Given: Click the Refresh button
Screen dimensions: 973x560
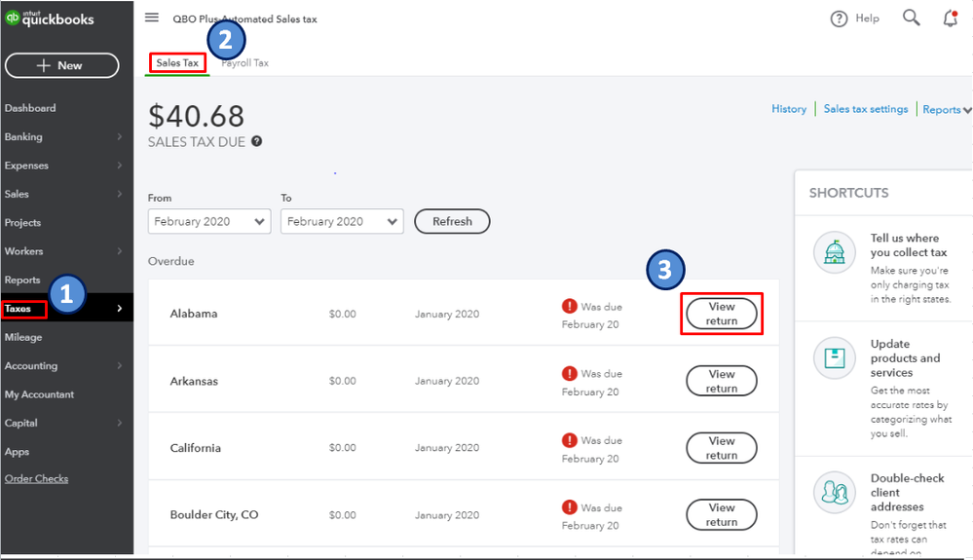Looking at the screenshot, I should click(x=452, y=221).
